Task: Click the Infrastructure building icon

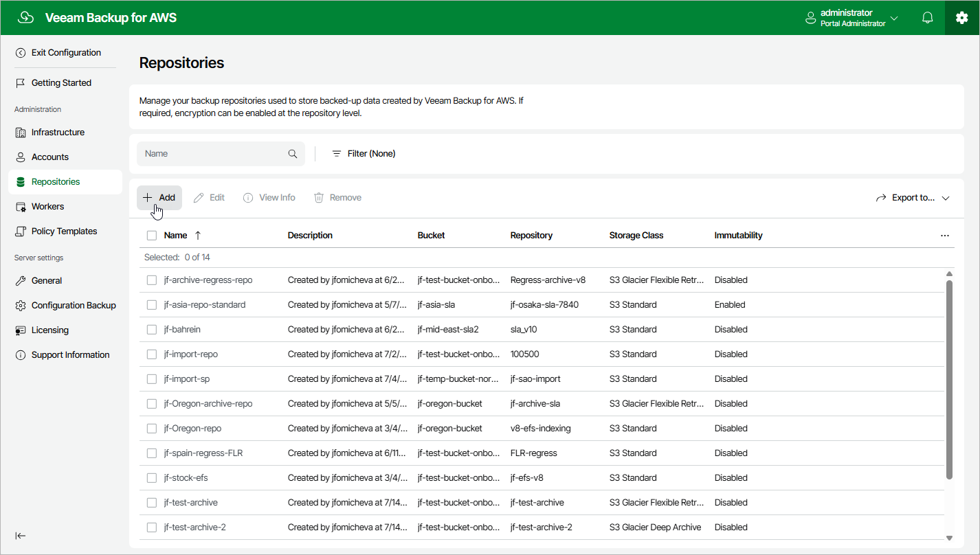Action: tap(21, 133)
